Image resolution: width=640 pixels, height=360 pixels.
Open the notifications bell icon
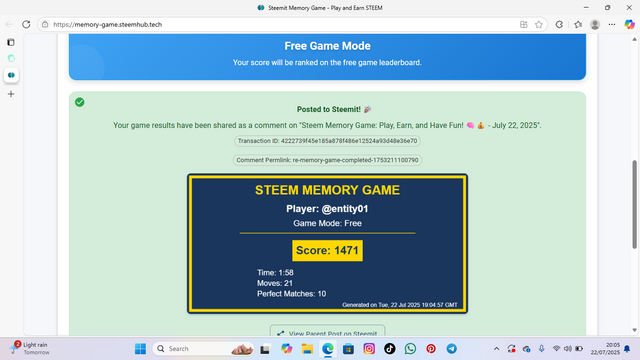(627, 349)
